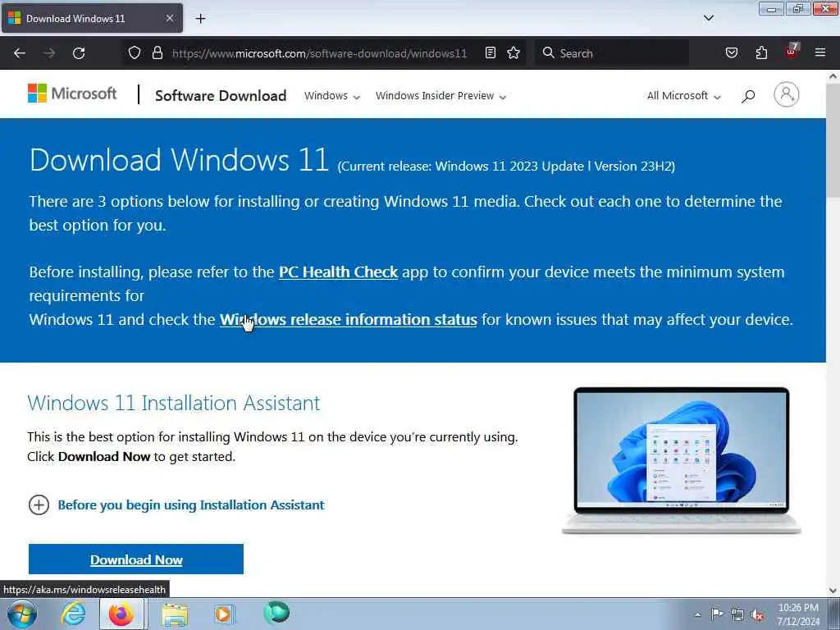Click the Download Windows 11 page title
Screen dimensions: 840x630
(x=179, y=160)
